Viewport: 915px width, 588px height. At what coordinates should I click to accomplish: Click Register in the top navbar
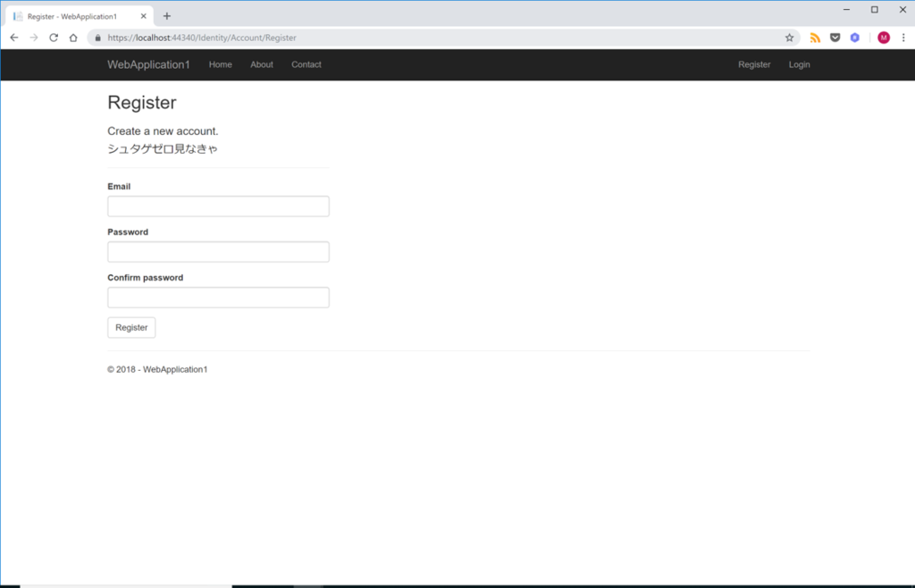coord(754,64)
